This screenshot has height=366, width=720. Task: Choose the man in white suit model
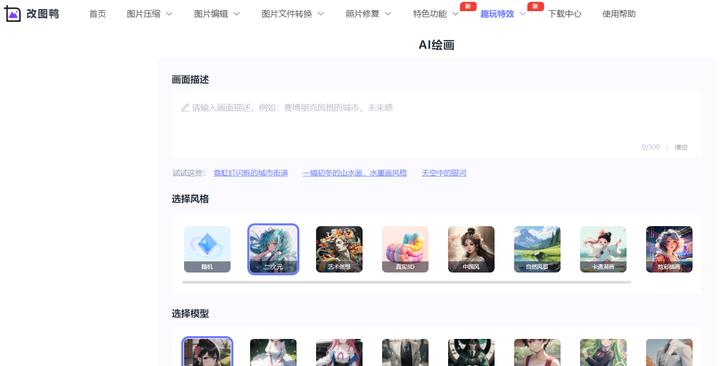[669, 353]
